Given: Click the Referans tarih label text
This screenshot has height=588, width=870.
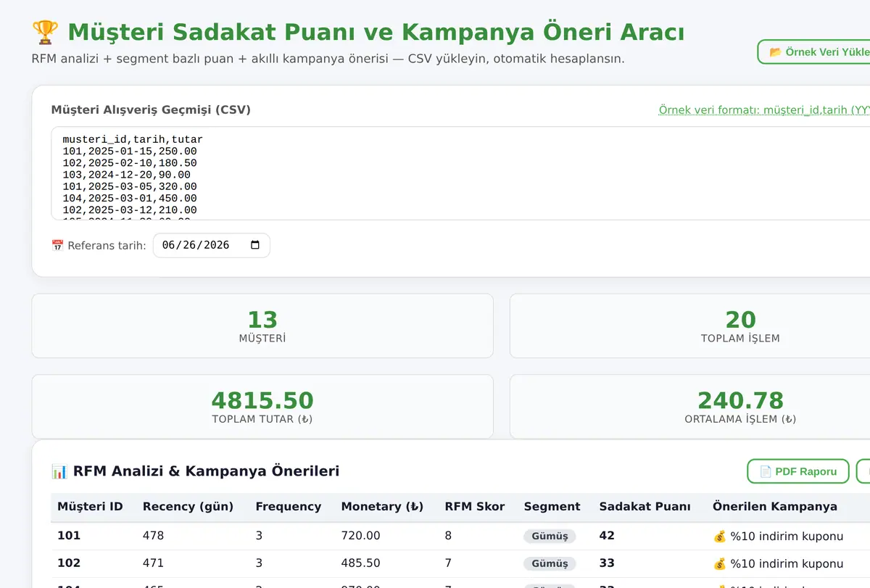Looking at the screenshot, I should click(107, 246).
